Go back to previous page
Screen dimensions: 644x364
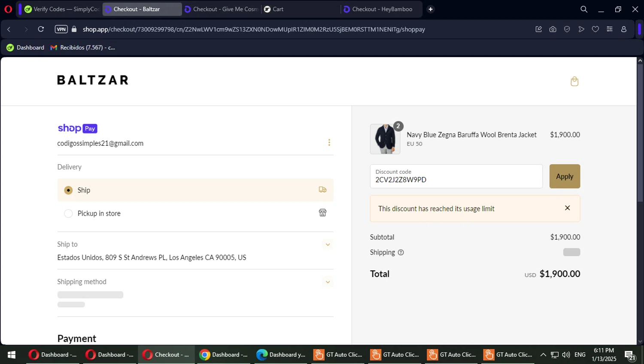pos(9,29)
